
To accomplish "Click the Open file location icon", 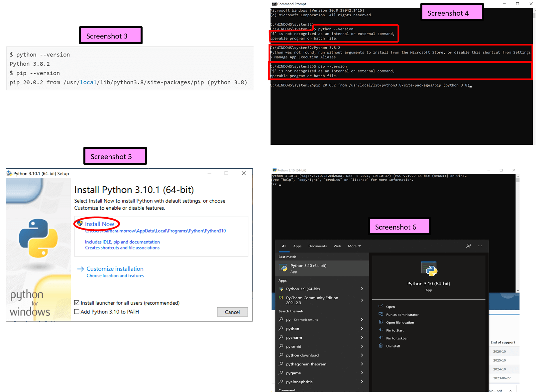I will click(x=381, y=322).
